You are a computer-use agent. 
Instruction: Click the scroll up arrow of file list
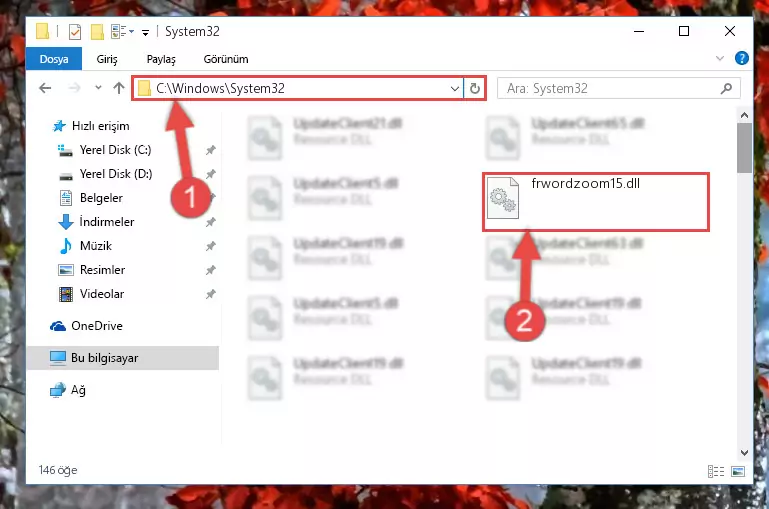coord(744,115)
